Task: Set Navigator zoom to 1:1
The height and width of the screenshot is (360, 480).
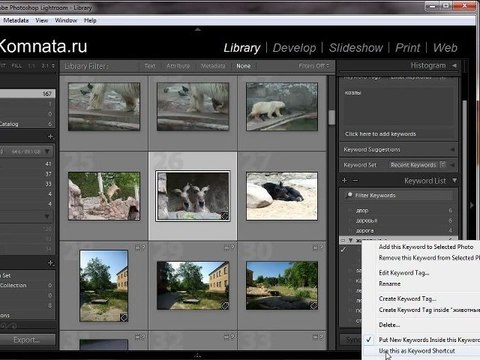Action: (32, 66)
